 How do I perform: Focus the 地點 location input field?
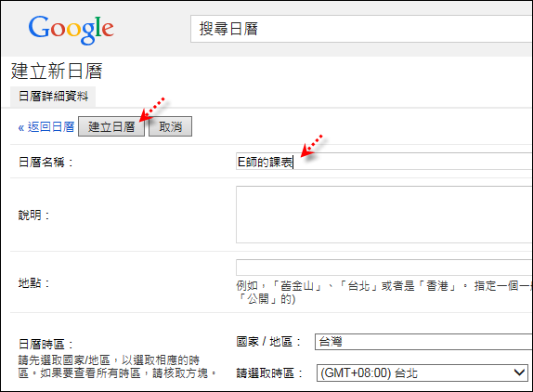click(x=384, y=268)
